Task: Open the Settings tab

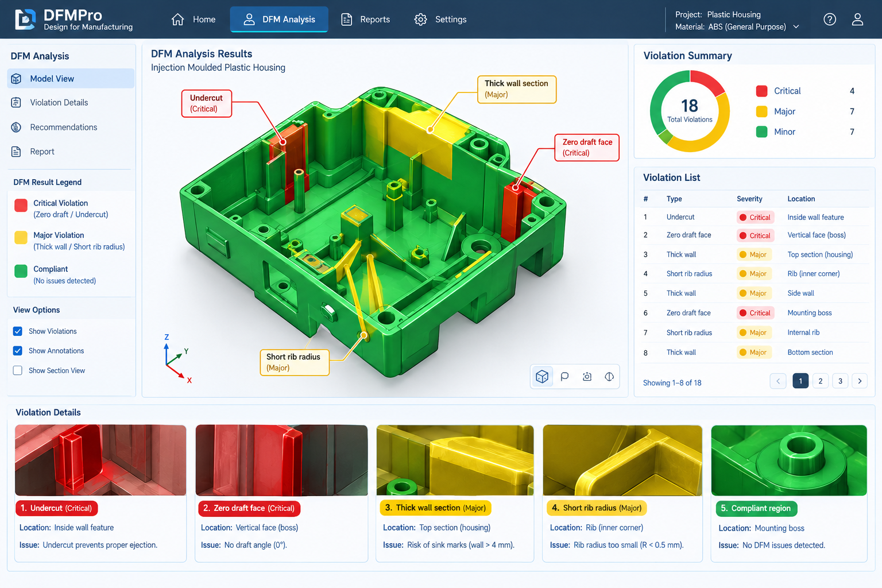Action: pyautogui.click(x=440, y=20)
